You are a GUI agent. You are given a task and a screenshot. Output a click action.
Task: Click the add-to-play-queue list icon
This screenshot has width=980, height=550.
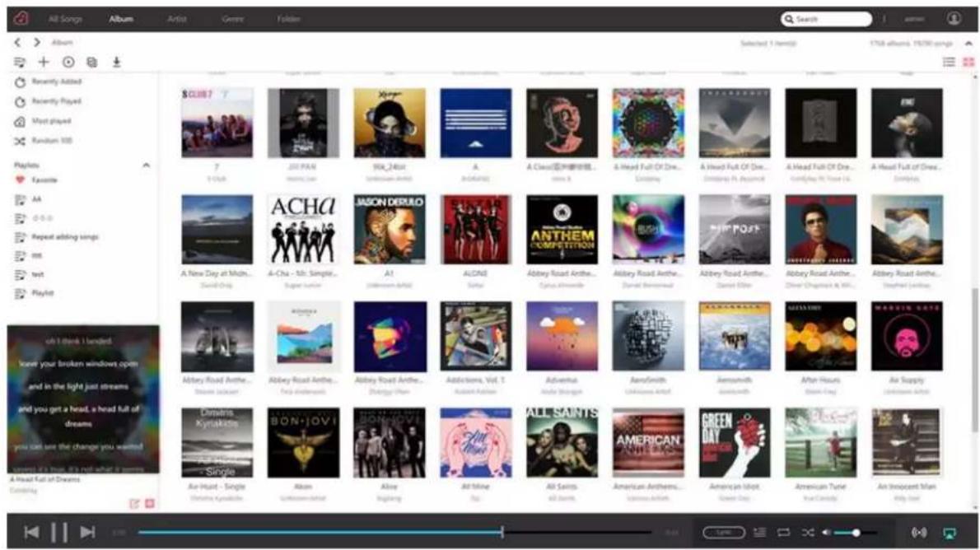20,62
